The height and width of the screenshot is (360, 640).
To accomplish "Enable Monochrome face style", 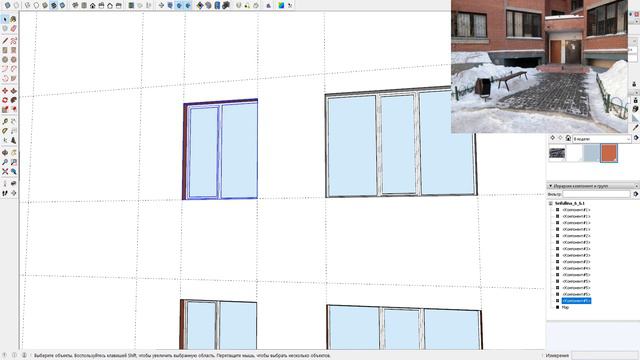I will pyautogui.click(x=62, y=5).
